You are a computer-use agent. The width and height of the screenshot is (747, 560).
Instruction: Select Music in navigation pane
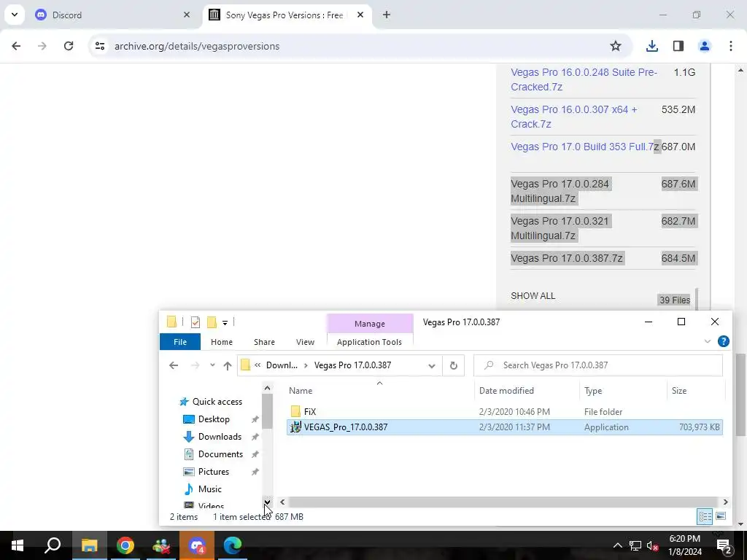tap(209, 489)
